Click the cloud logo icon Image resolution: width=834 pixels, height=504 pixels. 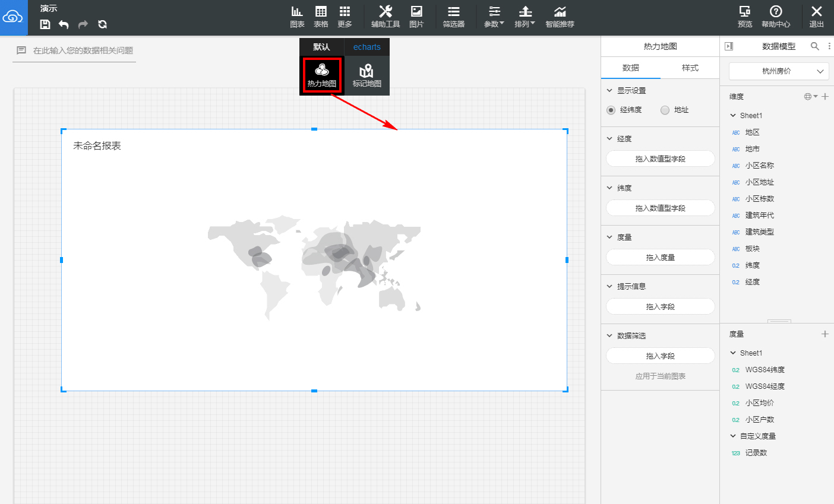(13, 17)
